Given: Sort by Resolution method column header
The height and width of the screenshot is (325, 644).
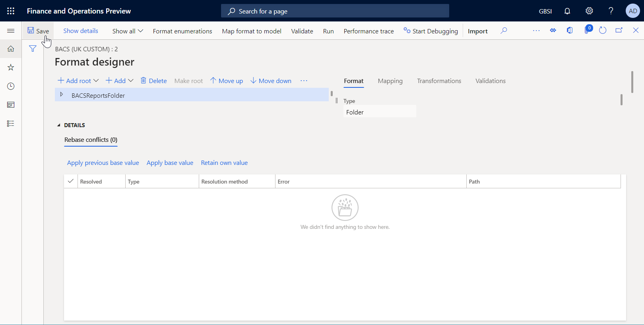Looking at the screenshot, I should pyautogui.click(x=237, y=182).
